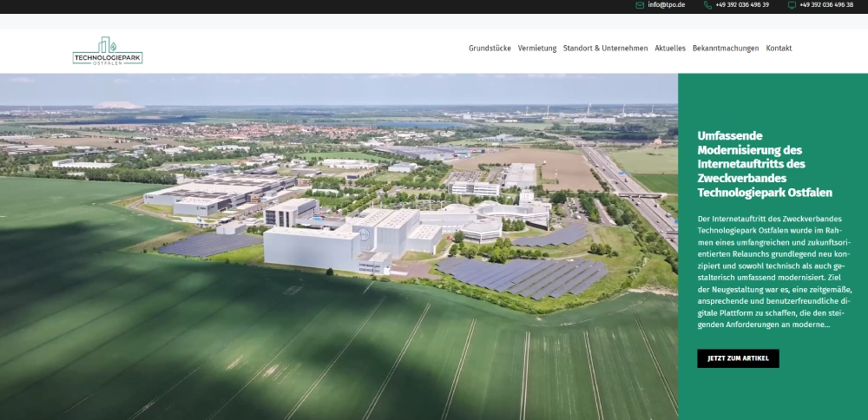Open the Standort & Unternehmen menu
868x420 pixels.
pyautogui.click(x=606, y=48)
